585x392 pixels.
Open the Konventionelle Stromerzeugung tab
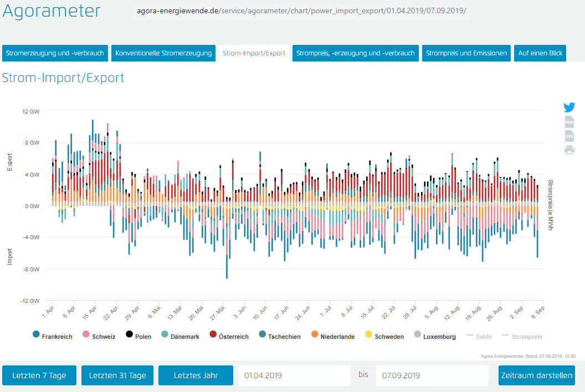pyautogui.click(x=163, y=54)
